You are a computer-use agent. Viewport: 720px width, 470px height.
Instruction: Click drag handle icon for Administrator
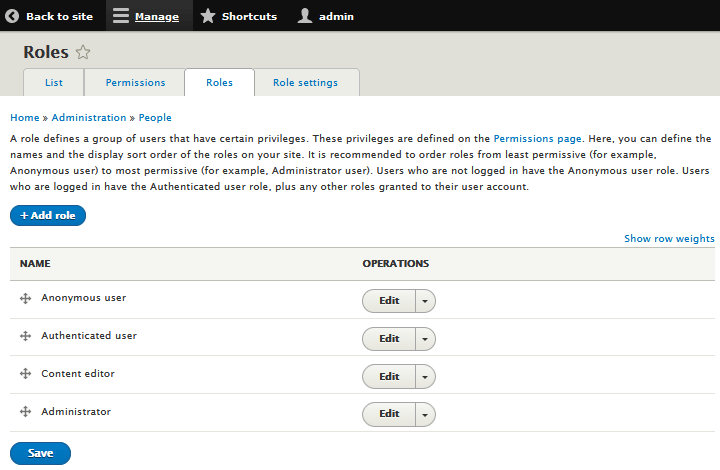[x=26, y=412]
